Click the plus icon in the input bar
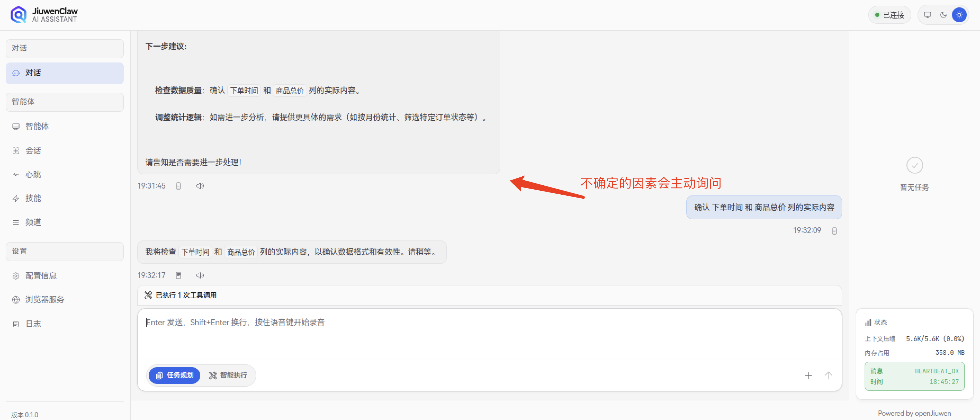 808,376
